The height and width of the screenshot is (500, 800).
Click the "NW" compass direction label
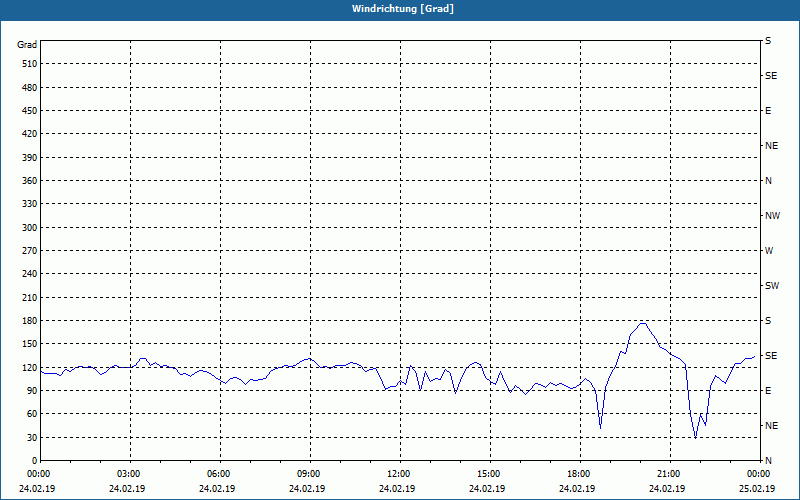pos(772,216)
